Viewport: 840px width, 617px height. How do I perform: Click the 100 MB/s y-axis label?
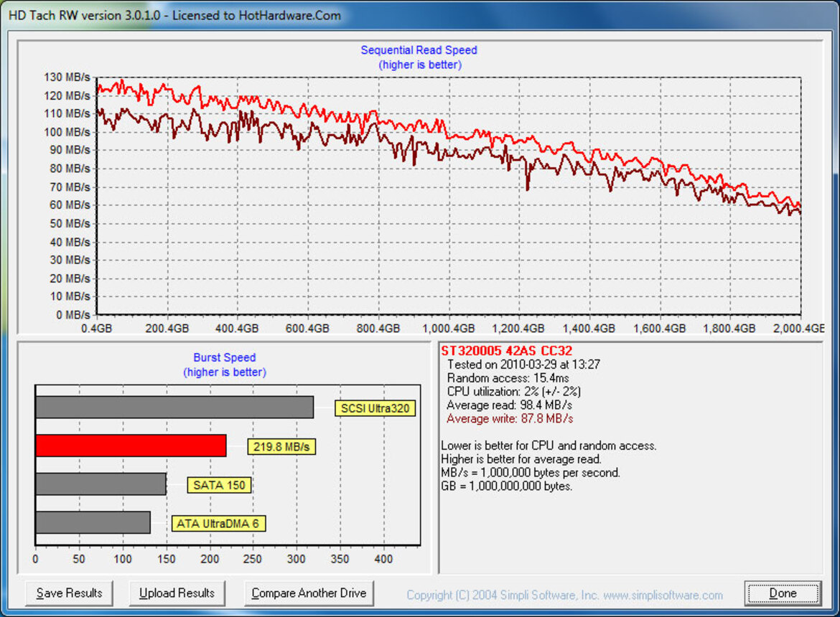[x=67, y=132]
